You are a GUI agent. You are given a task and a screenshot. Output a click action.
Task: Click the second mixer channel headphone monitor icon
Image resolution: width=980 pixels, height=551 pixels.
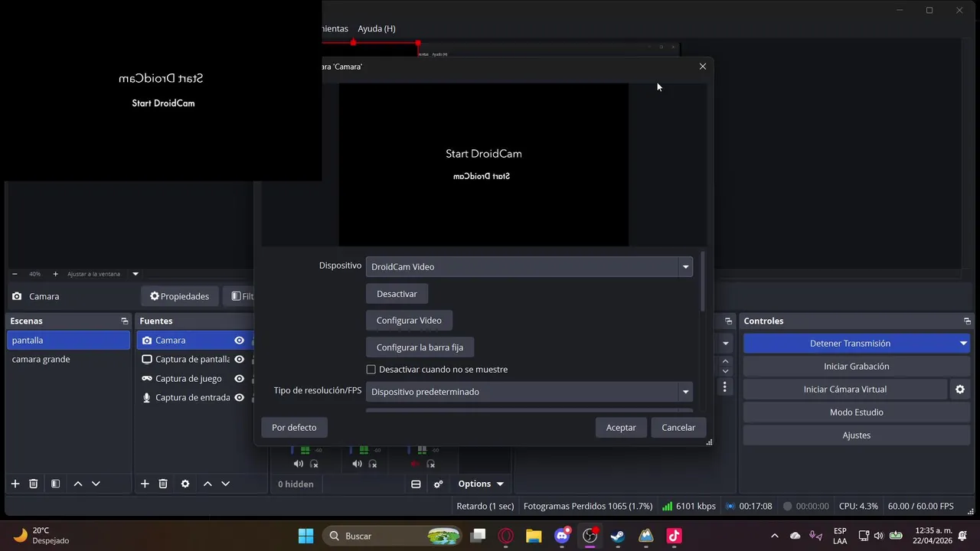(x=373, y=464)
